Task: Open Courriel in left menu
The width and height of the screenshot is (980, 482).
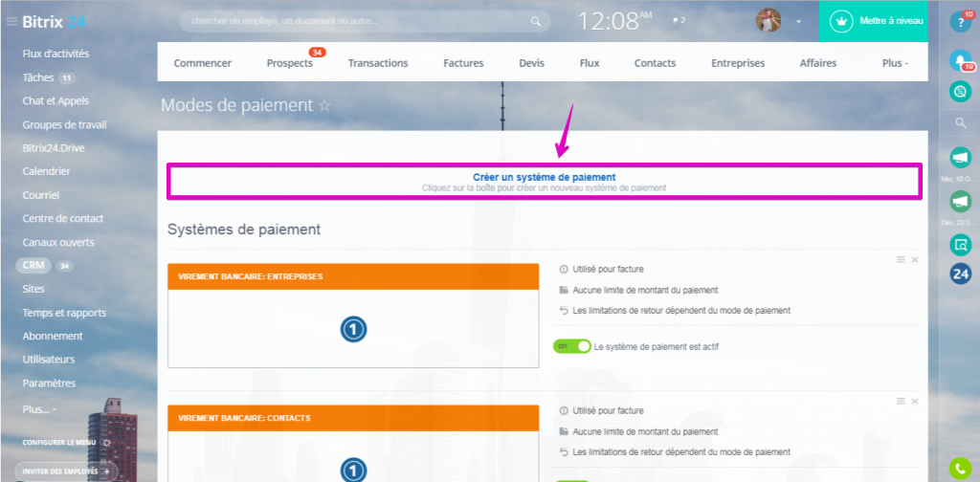Action: [40, 195]
